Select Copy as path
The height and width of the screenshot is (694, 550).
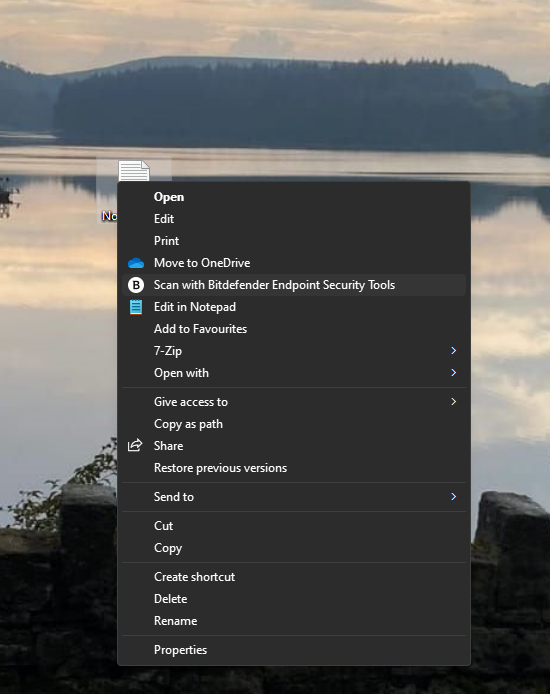(294, 424)
